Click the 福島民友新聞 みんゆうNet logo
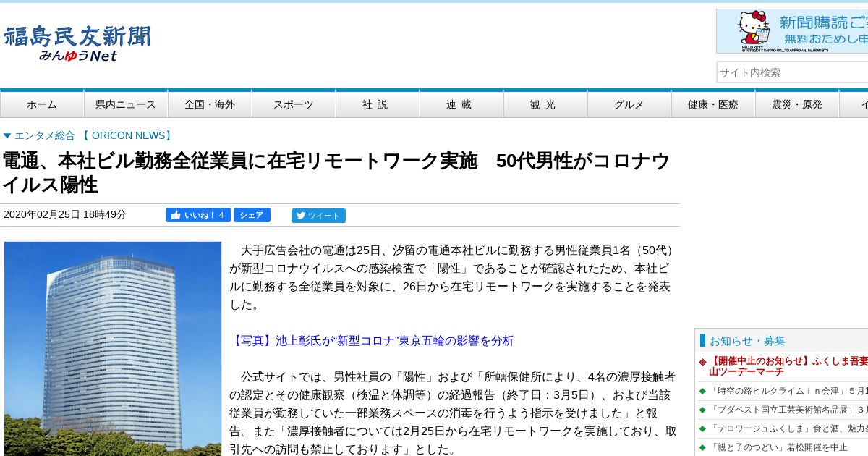The image size is (868, 456). [x=77, y=44]
